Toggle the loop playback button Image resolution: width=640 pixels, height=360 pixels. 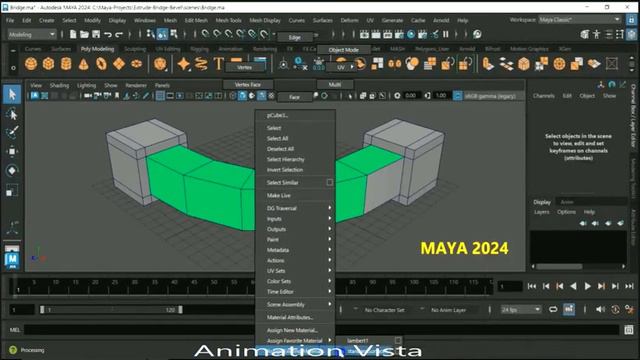point(553,309)
